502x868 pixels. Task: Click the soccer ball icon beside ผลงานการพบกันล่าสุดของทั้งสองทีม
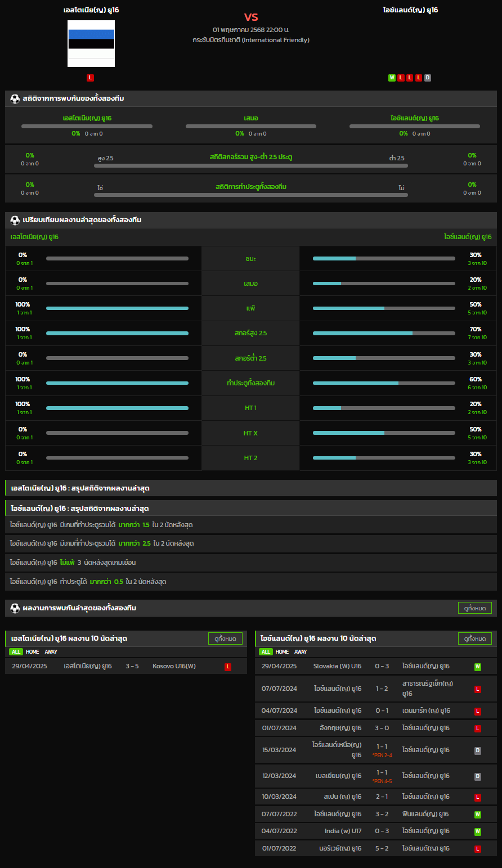point(15,608)
